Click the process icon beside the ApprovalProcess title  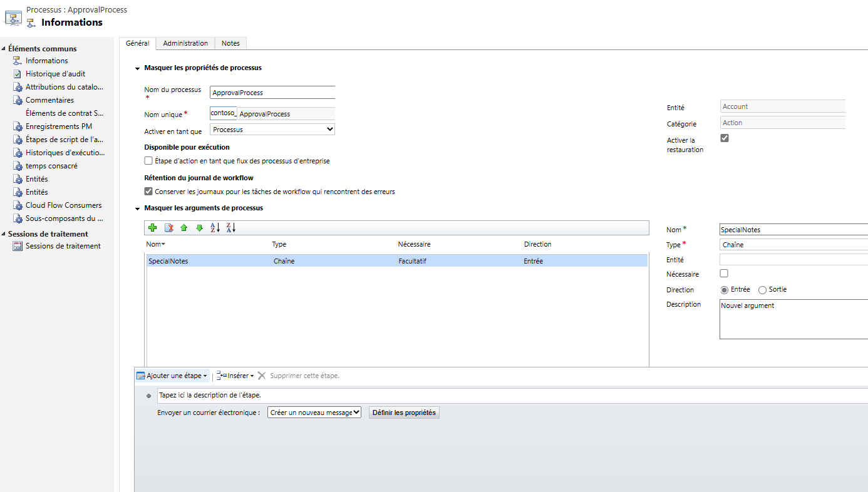pyautogui.click(x=13, y=17)
